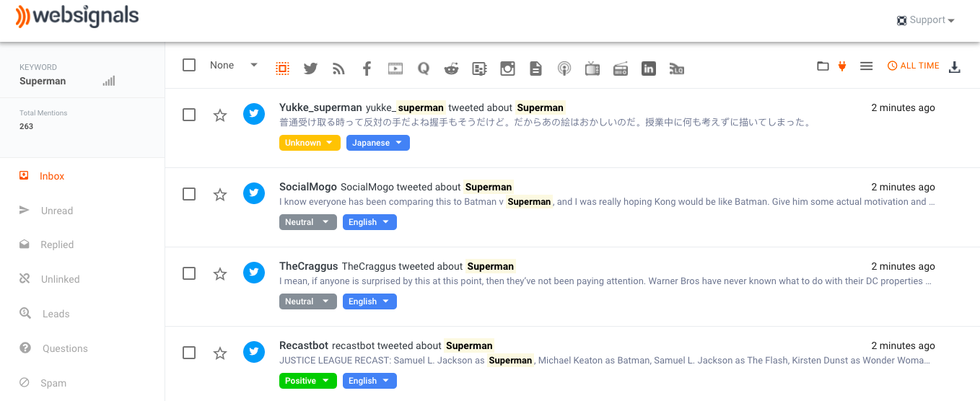This screenshot has width=980, height=401.
Task: Tick the select-all checkbox in toolbar
Action: (x=189, y=65)
